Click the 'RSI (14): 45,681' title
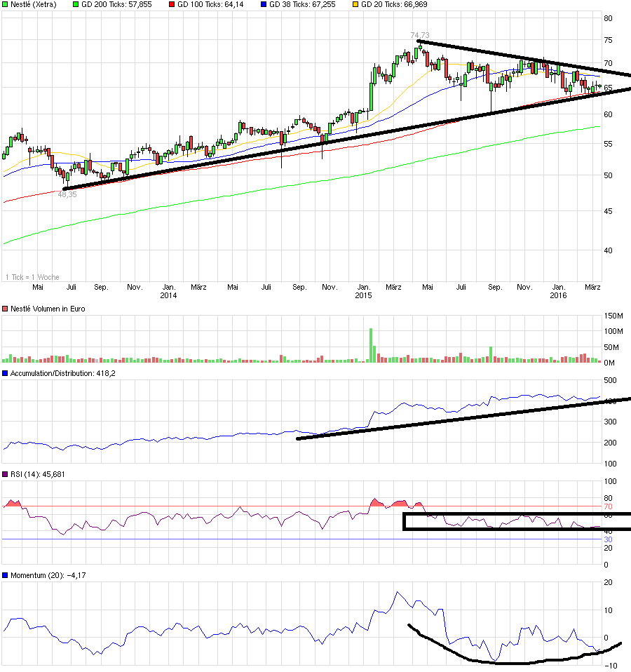Viewport: 631px width, 672px height. pos(38,474)
